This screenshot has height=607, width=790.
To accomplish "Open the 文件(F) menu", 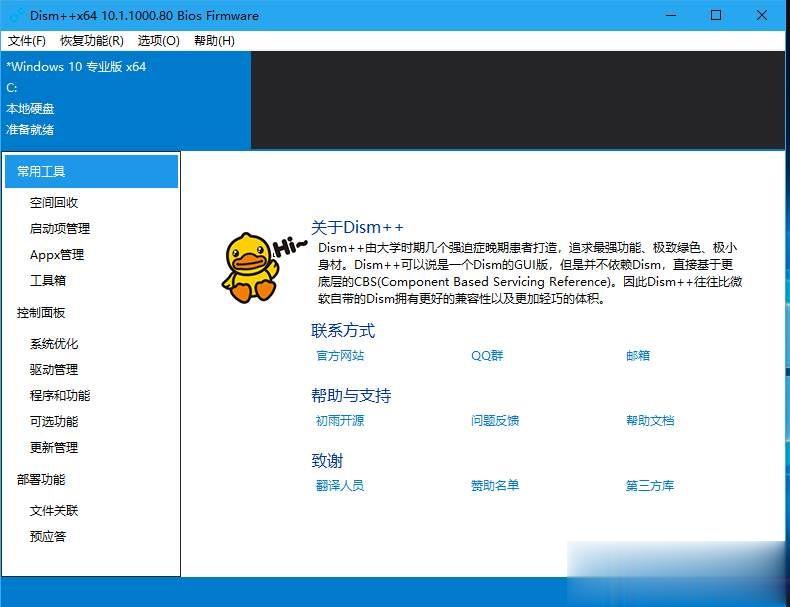I will tap(27, 41).
